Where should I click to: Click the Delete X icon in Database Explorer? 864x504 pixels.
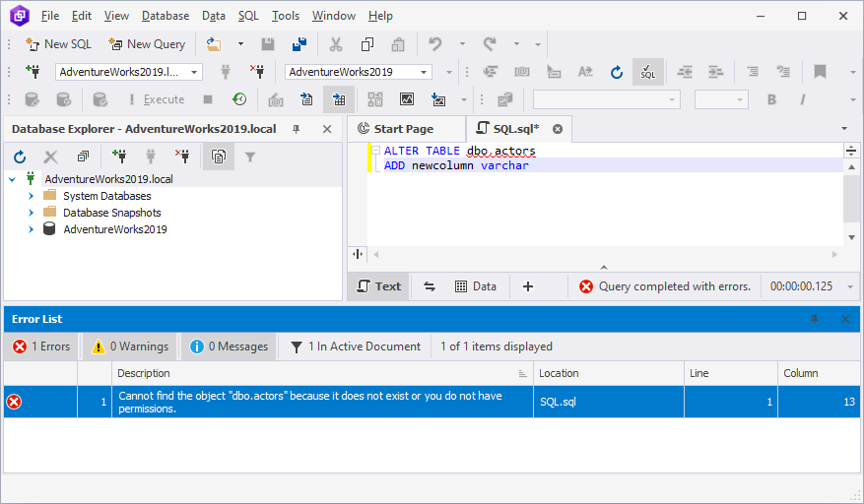tap(50, 157)
